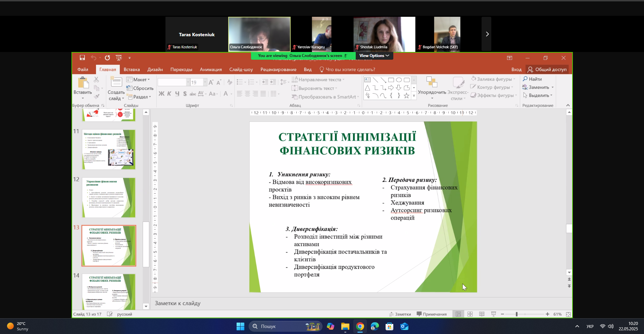This screenshot has height=334, width=644.
Task: Apply italic formatting with the К icon
Action: [x=169, y=94]
